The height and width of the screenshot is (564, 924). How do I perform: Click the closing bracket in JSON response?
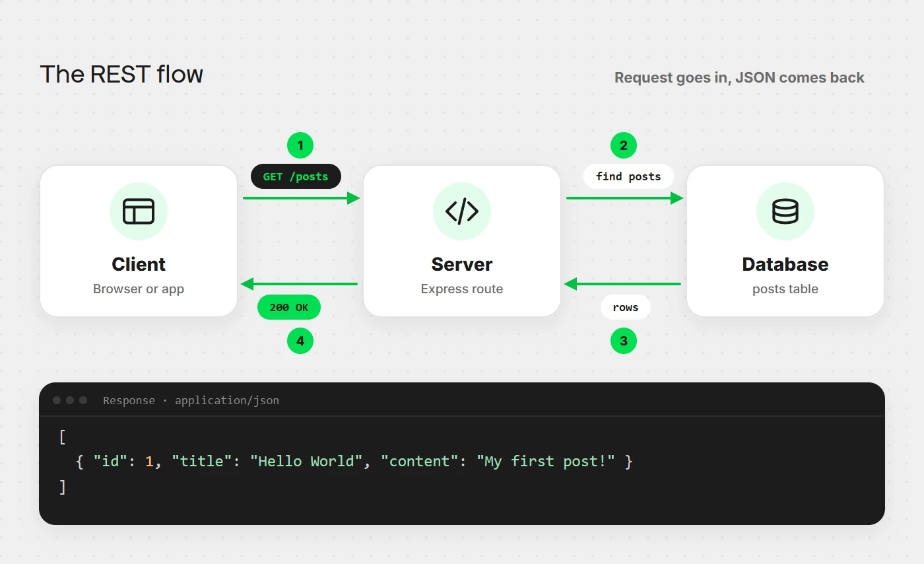pos(63,487)
